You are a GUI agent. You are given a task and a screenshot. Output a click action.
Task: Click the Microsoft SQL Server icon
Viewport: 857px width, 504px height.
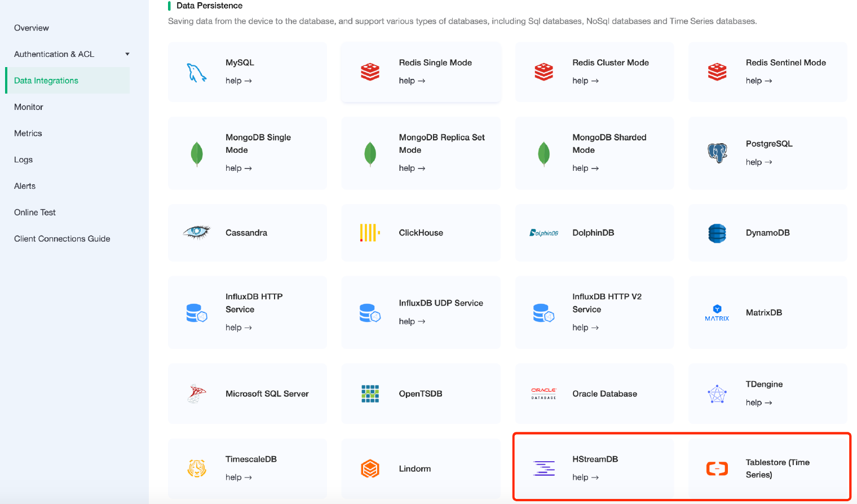197,394
